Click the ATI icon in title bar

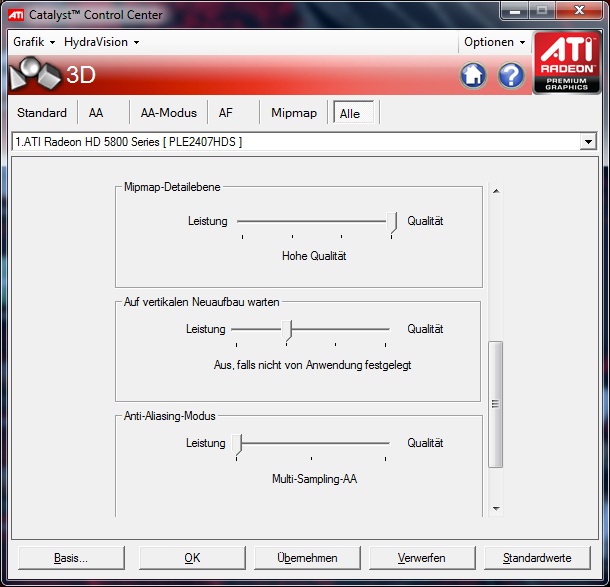(16, 15)
